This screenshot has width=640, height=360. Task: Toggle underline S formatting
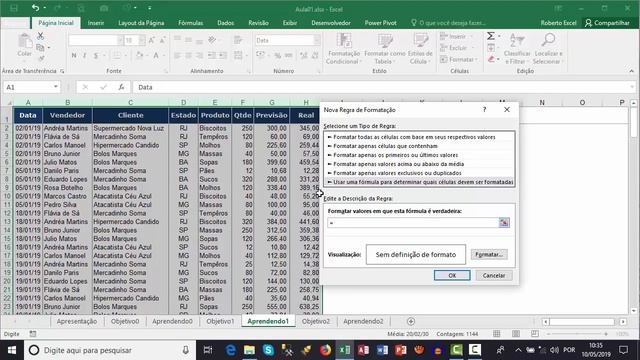[x=96, y=55]
